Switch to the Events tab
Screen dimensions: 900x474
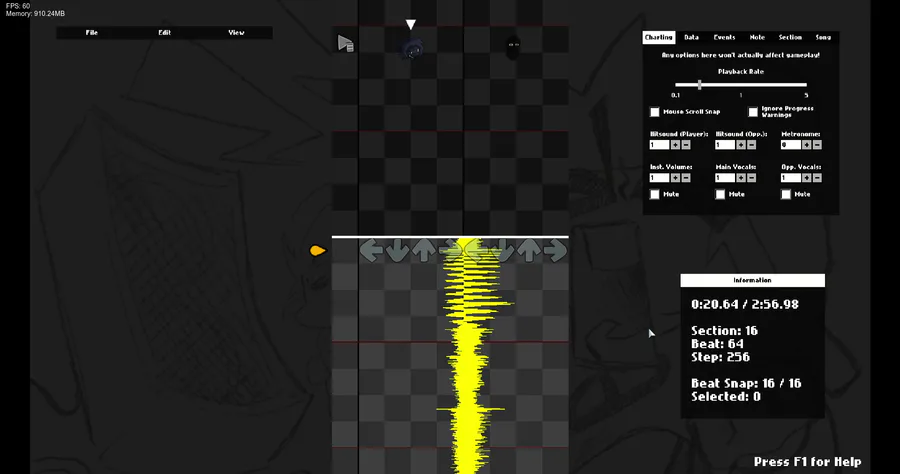724,37
